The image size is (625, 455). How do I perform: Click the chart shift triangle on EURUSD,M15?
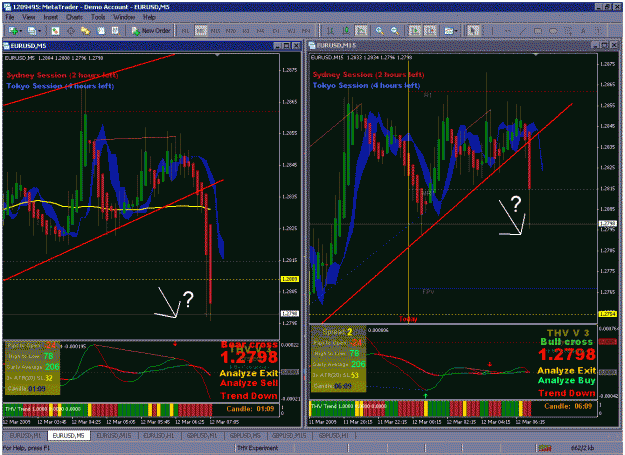536,54
